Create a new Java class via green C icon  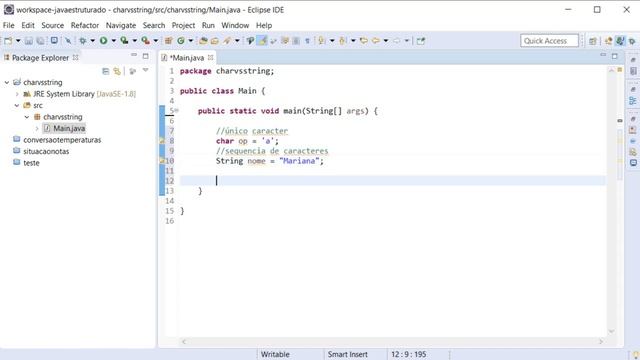[180, 41]
